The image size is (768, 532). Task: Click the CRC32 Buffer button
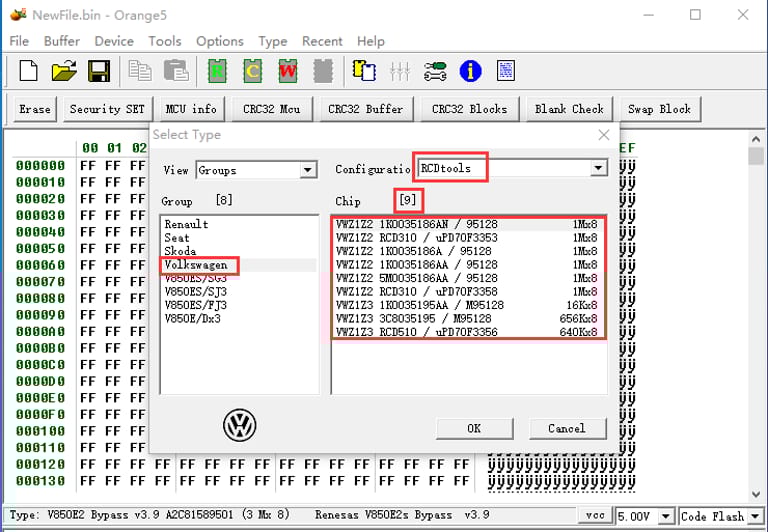(x=365, y=109)
